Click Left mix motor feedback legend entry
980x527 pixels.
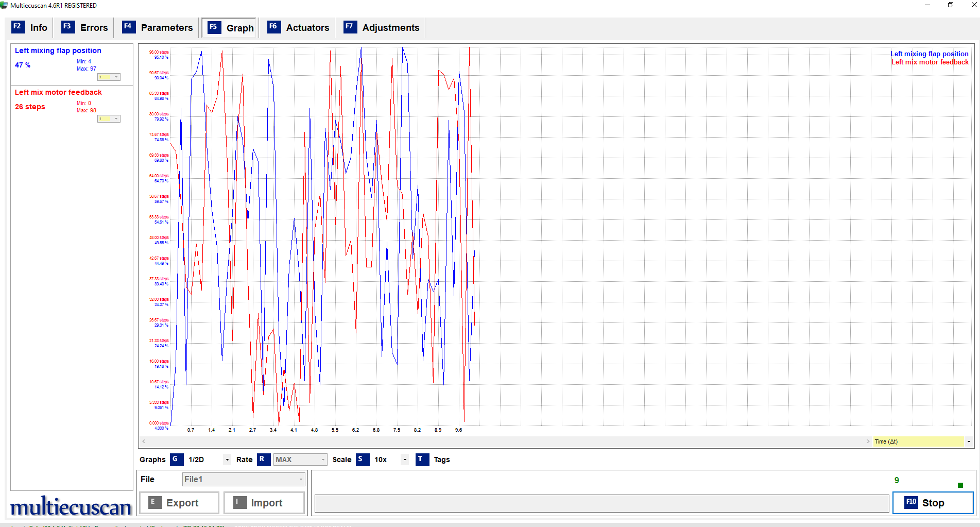click(x=930, y=62)
